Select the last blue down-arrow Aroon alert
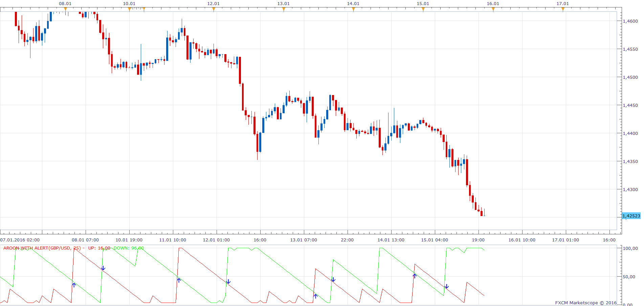The height and width of the screenshot is (306, 644). [447, 286]
